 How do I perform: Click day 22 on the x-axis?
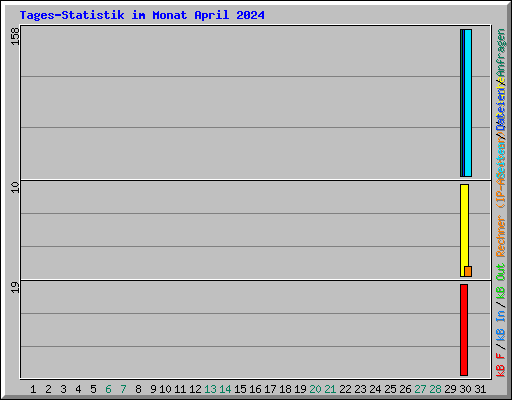pos(345,389)
